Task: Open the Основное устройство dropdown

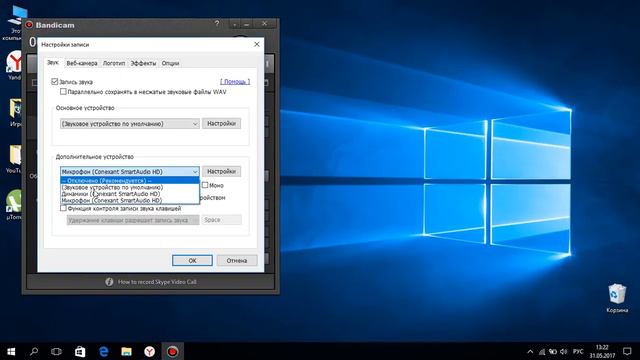Action: click(130, 124)
